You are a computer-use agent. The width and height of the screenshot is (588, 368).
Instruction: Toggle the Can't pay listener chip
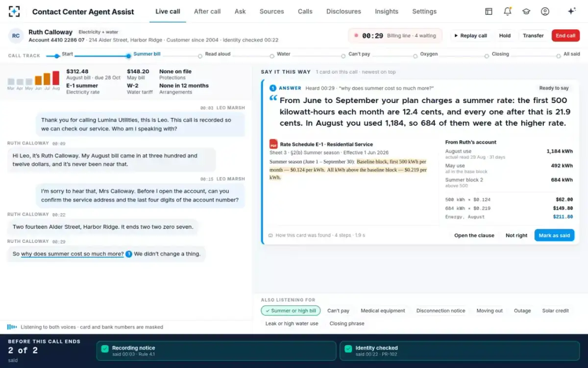coord(338,311)
